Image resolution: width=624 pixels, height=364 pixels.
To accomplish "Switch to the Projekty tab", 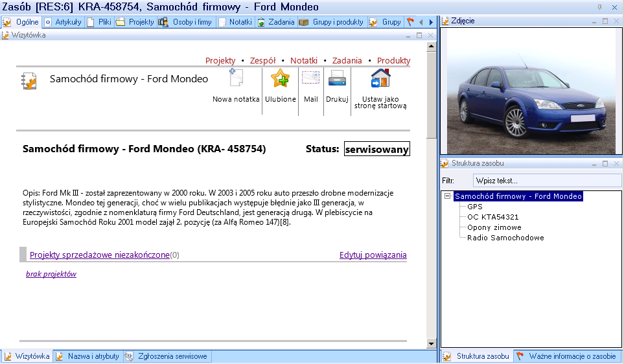I will pos(135,22).
